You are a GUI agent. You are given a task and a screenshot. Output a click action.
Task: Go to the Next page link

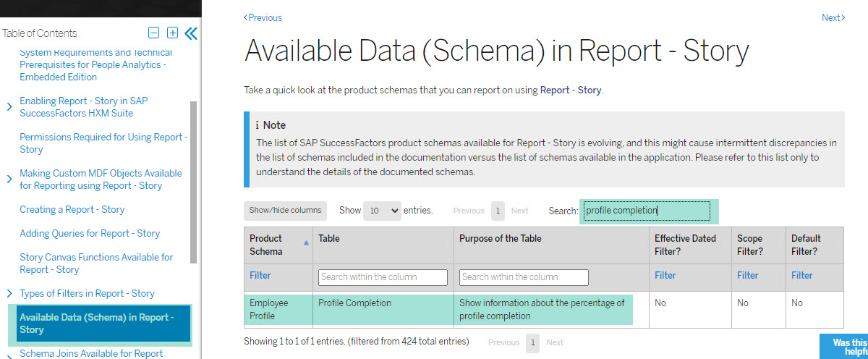(x=833, y=17)
